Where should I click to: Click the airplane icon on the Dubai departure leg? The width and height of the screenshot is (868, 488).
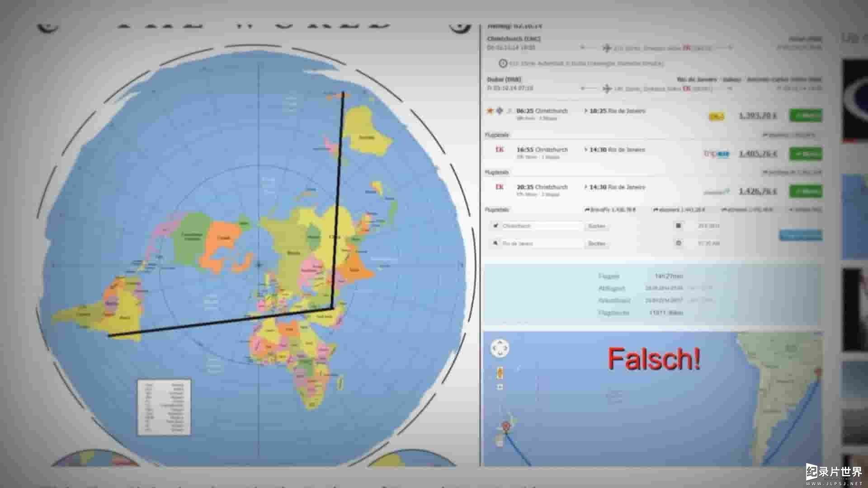607,89
